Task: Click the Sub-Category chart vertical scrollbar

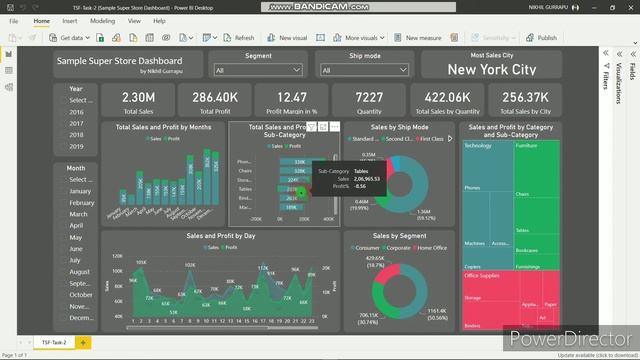Action: [x=336, y=184]
